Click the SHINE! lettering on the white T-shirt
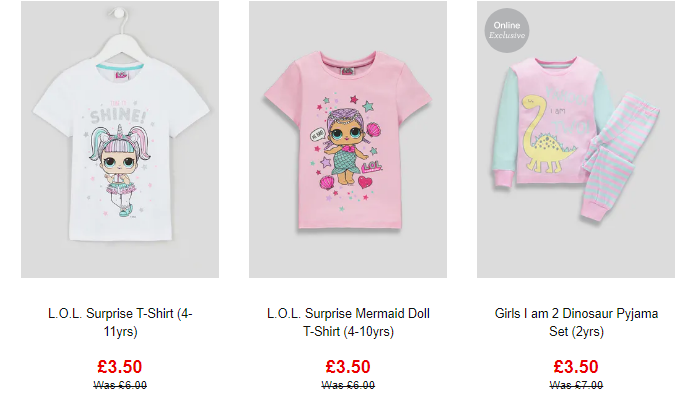The image size is (681, 394). coord(118,115)
